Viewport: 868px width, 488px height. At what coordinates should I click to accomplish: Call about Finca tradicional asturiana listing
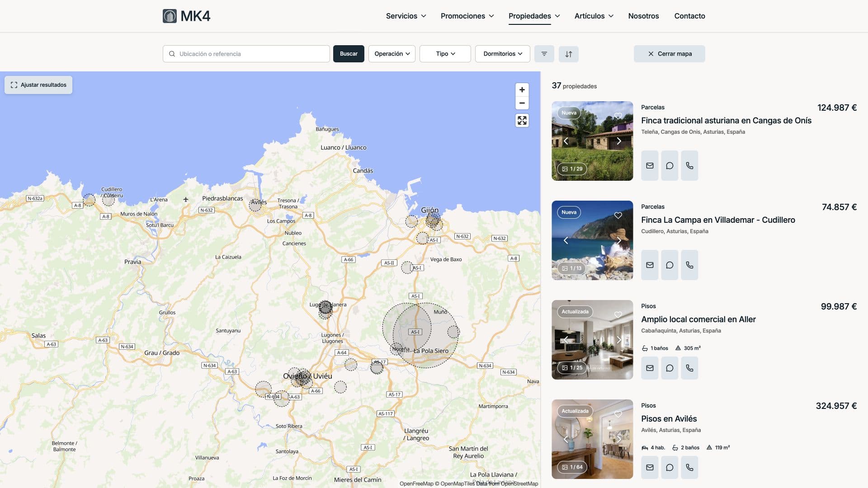[689, 165]
